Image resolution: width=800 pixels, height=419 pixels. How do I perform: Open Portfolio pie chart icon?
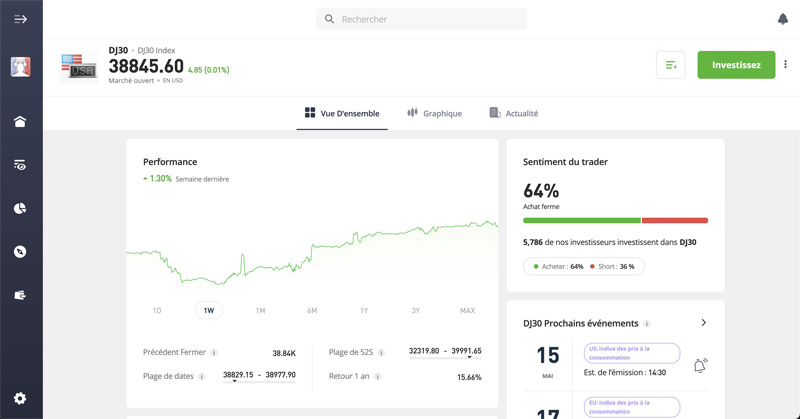20,208
